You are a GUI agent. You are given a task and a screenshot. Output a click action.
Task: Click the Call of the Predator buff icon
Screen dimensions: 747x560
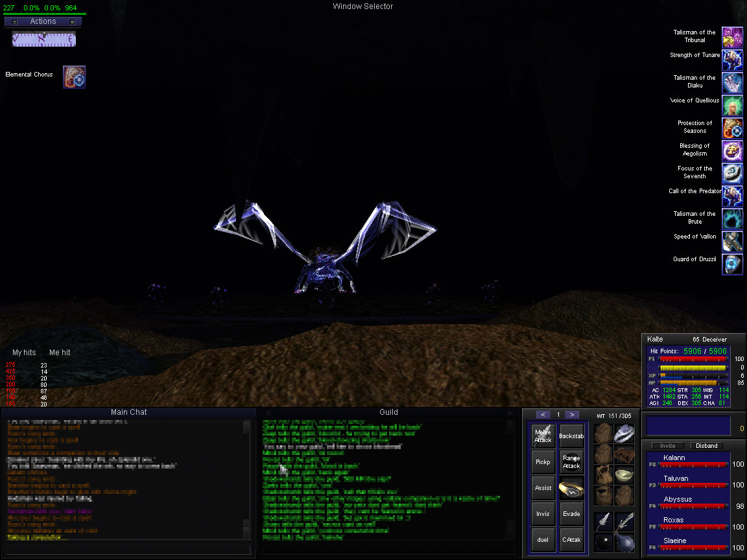click(732, 196)
